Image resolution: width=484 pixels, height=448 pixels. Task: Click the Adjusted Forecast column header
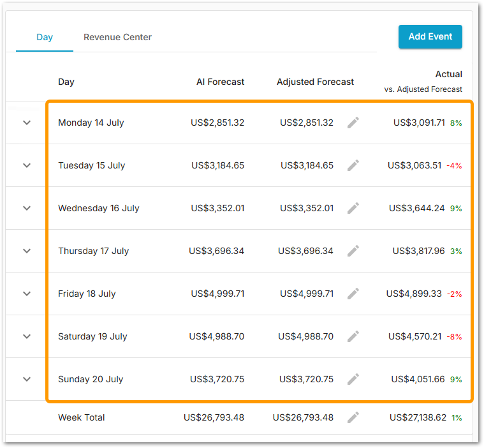[x=315, y=82]
